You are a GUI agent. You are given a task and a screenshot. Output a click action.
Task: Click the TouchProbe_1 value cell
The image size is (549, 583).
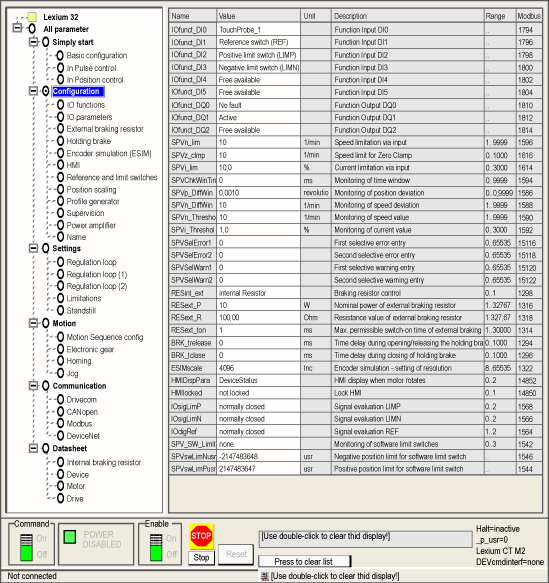(x=258, y=30)
